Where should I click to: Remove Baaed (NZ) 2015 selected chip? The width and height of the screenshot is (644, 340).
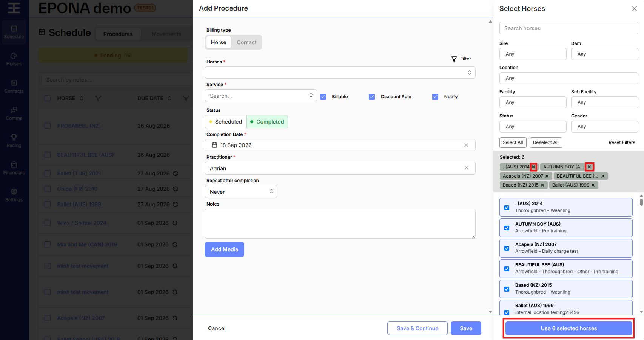(x=542, y=185)
